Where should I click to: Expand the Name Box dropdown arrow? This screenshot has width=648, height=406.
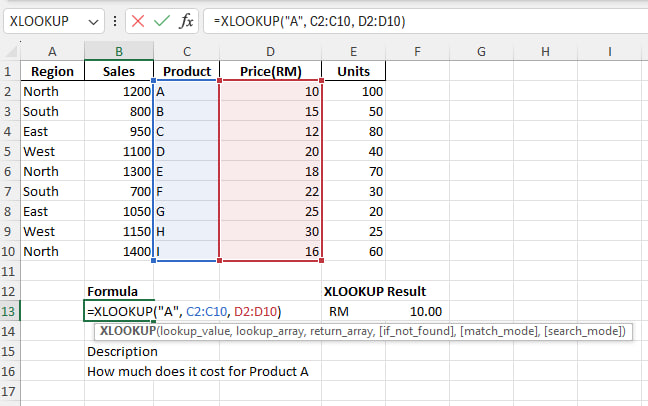pyautogui.click(x=93, y=21)
